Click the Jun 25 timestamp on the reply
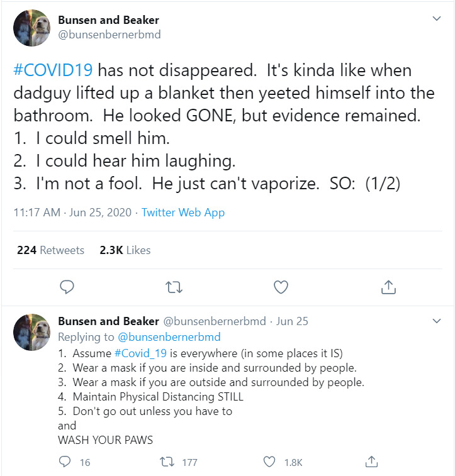Viewport: 455px width, 476px height. click(x=292, y=321)
